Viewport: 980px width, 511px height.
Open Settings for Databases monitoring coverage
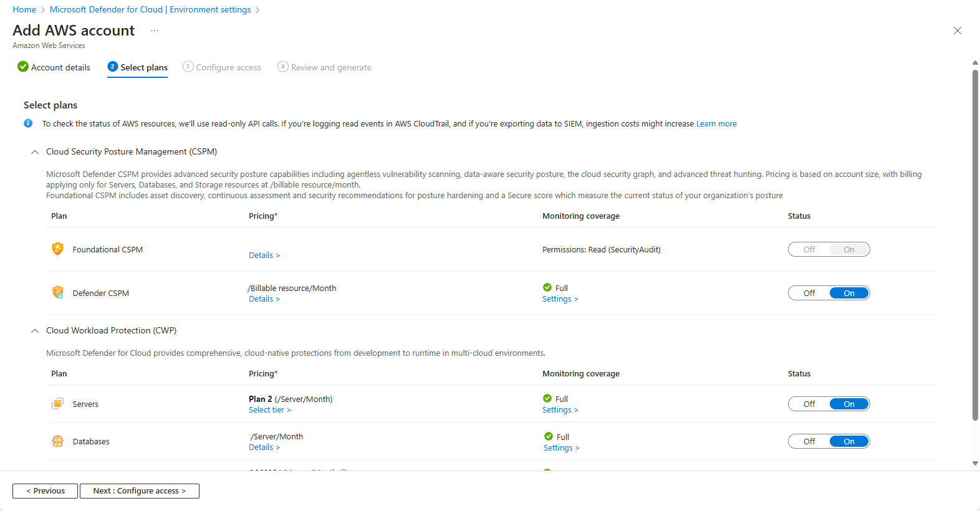tap(561, 448)
